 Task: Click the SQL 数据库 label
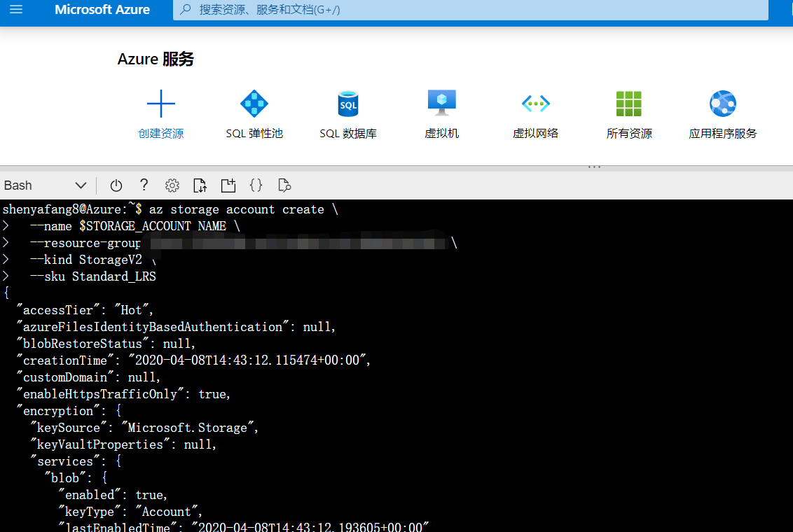click(348, 134)
